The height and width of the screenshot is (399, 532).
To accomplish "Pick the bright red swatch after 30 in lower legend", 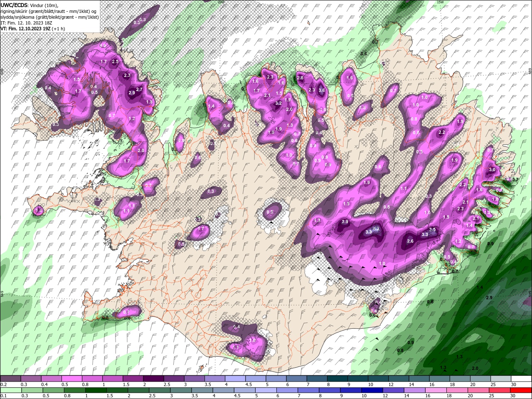I will click(x=521, y=390).
